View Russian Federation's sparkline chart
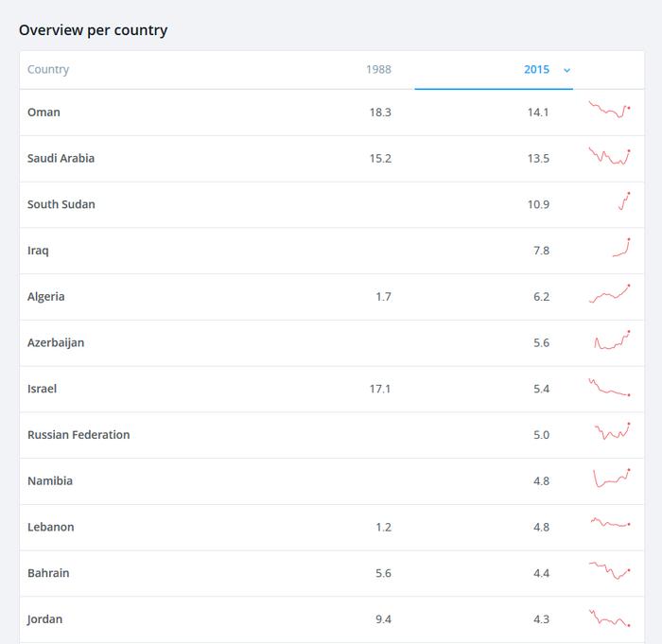This screenshot has width=662, height=644. [612, 431]
